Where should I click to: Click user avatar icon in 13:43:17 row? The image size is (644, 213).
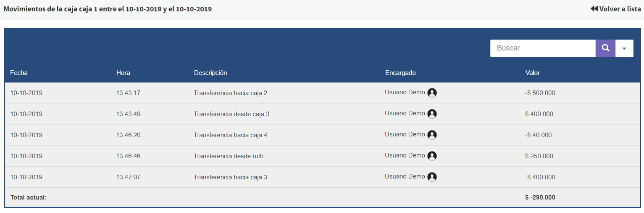[432, 93]
